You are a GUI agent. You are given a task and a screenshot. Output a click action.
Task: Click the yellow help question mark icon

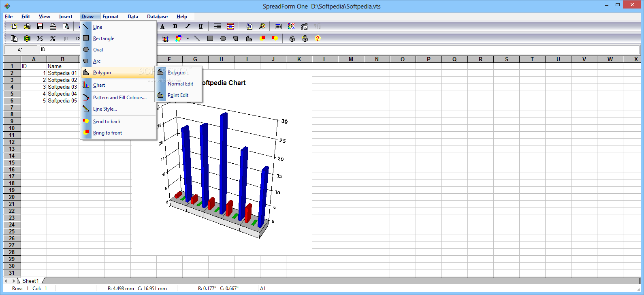coord(318,38)
